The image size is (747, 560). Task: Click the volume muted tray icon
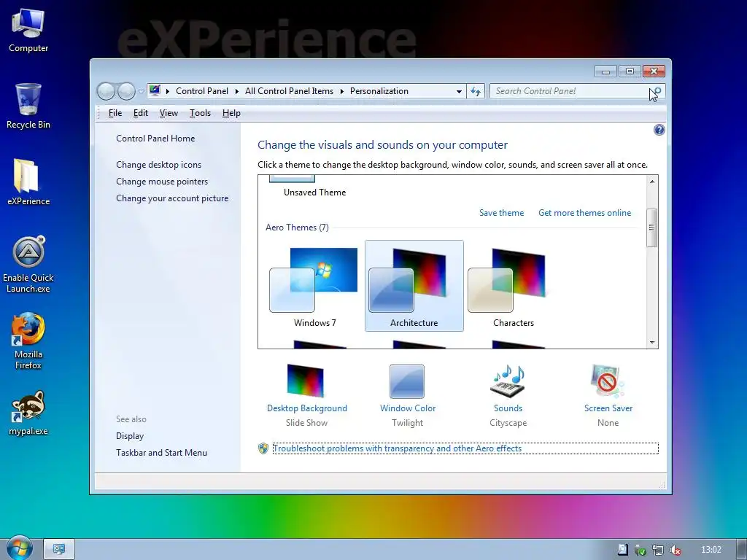pyautogui.click(x=675, y=550)
